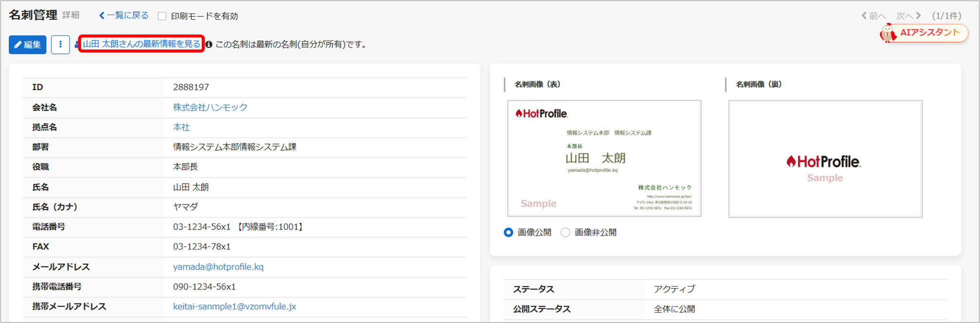Click the info icon beside the latest card notice

(x=209, y=44)
